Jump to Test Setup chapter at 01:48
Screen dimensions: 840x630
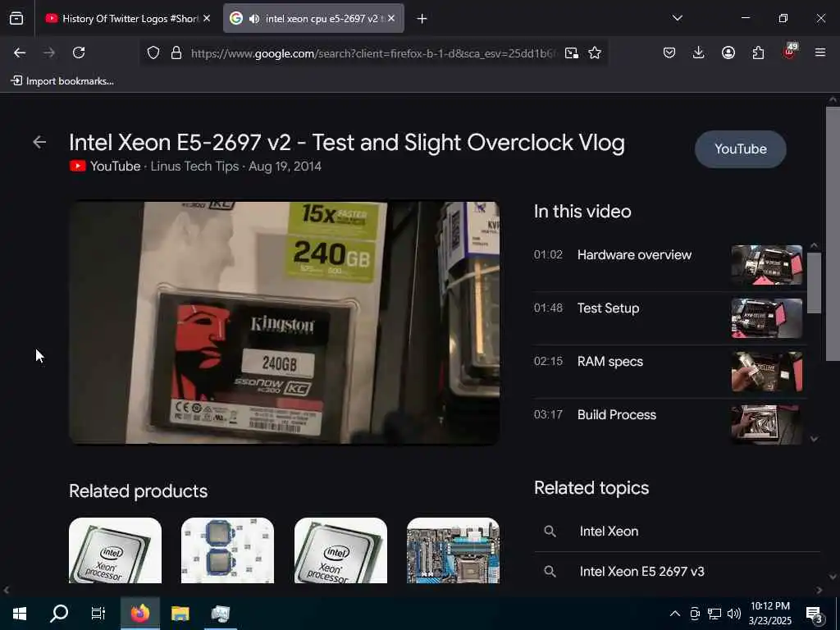608,308
